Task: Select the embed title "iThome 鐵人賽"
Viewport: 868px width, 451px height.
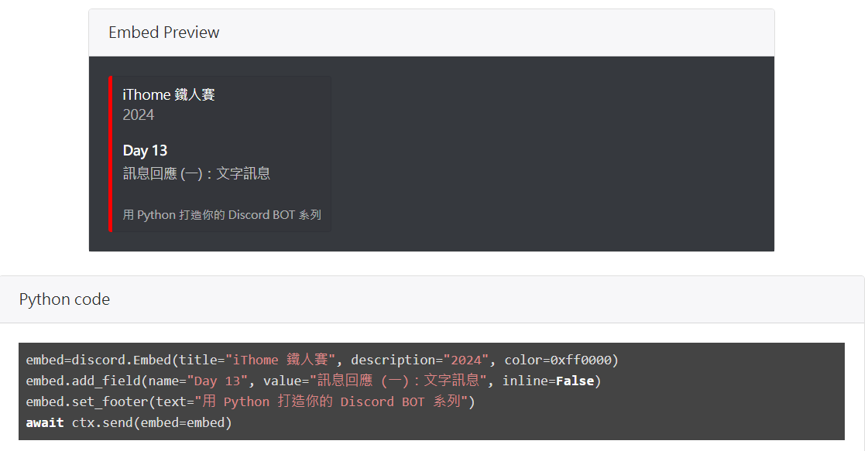Action: pyautogui.click(x=169, y=94)
